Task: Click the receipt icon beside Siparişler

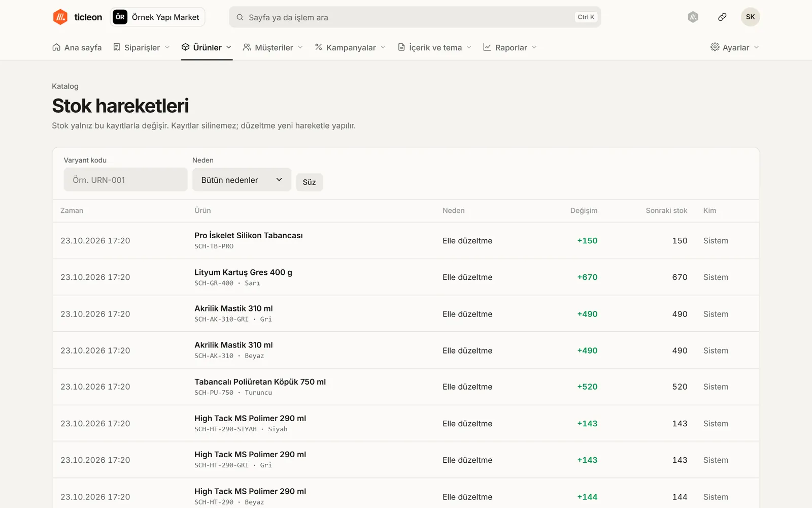Action: (117, 47)
